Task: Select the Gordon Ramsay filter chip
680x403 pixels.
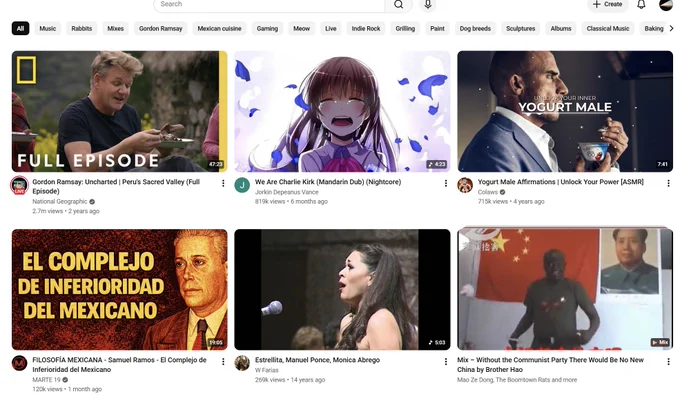Action: click(160, 29)
